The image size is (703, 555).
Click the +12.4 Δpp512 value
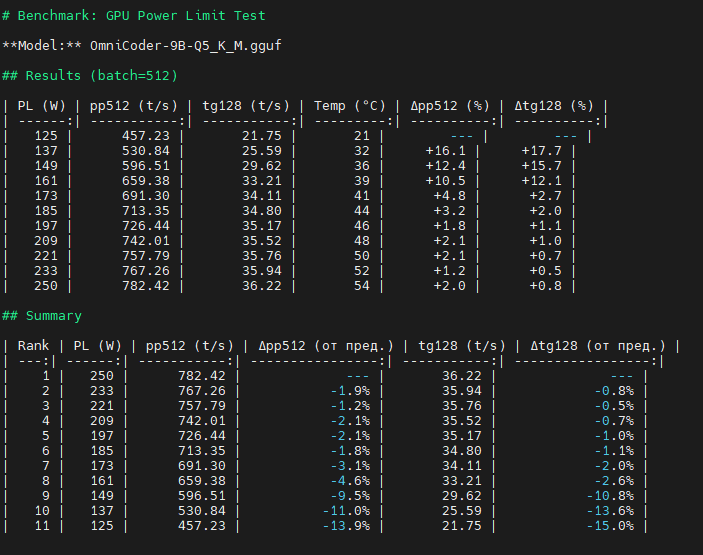click(x=446, y=166)
